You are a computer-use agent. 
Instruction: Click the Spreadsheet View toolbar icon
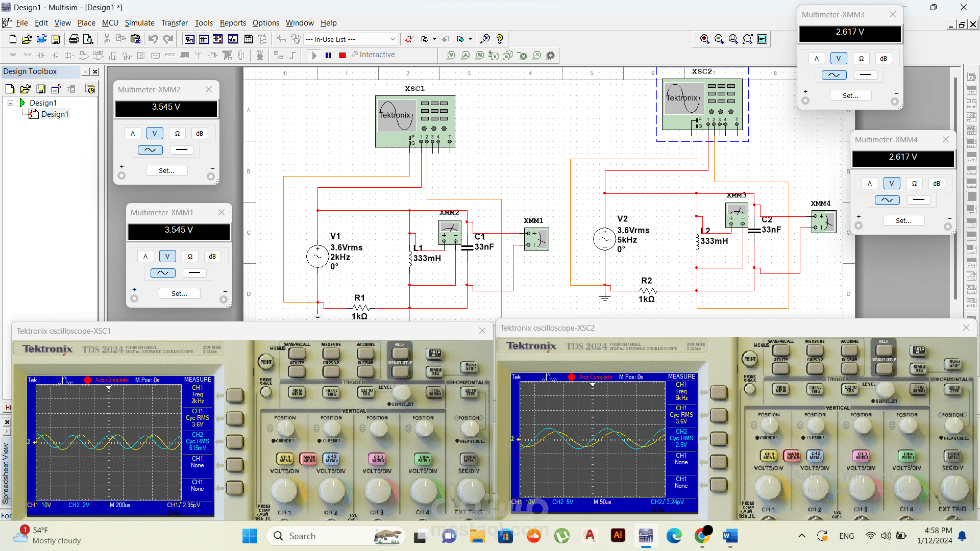(x=204, y=39)
